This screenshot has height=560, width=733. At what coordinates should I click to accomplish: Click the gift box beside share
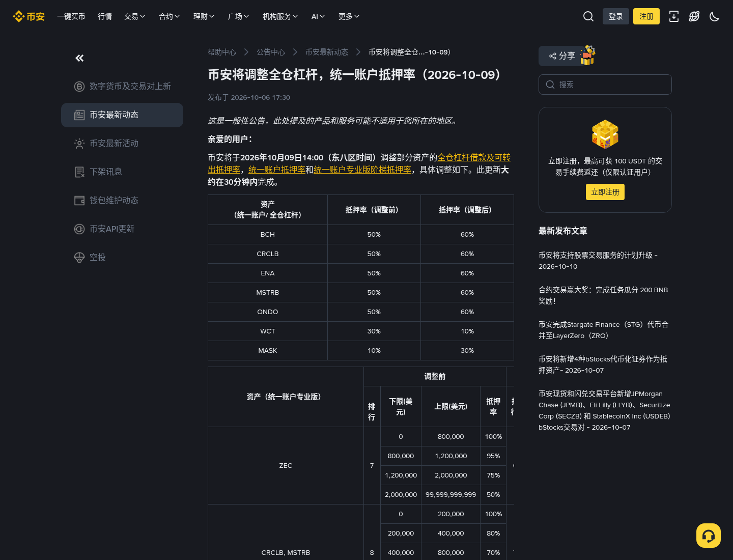click(x=588, y=55)
